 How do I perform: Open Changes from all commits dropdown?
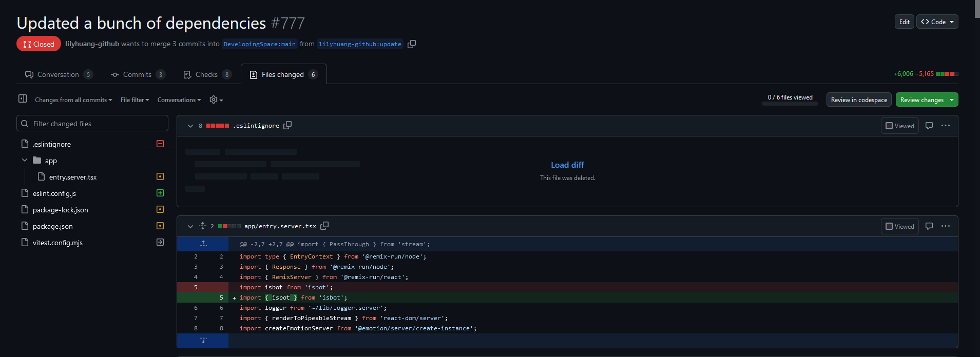tap(73, 100)
